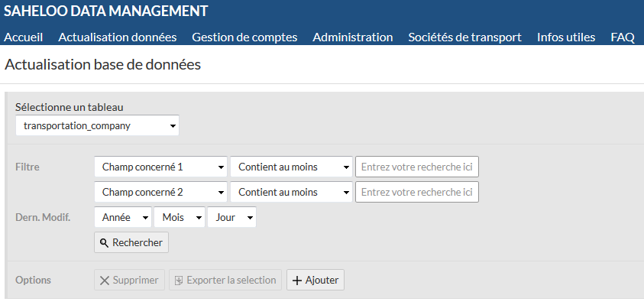Click the magnifier icon on Rechercher
Screen dimensions: 644x305
pyautogui.click(x=105, y=243)
